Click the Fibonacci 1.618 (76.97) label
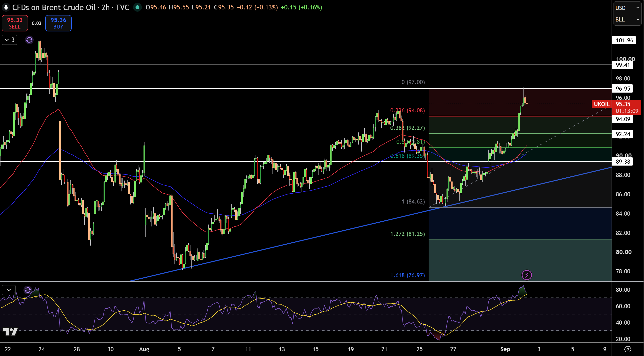Screen dimensions: 644x356 tap(408, 275)
